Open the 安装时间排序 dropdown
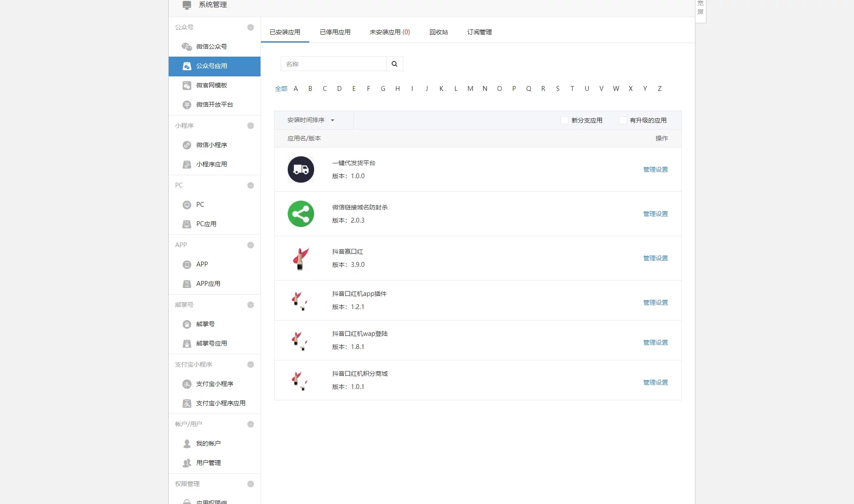854x504 pixels. point(311,120)
